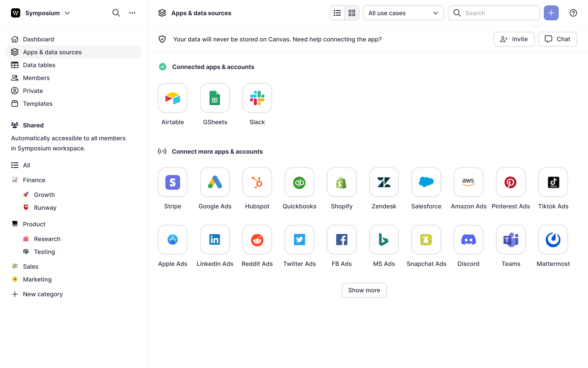The height and width of the screenshot is (368, 588).
Task: Click the sidebar search magnifier icon
Action: click(116, 13)
